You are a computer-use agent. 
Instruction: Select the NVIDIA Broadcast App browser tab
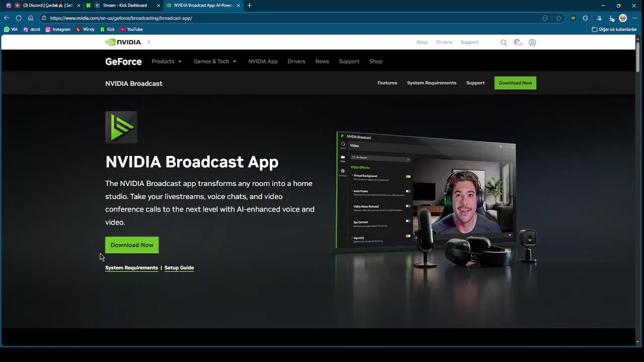(203, 6)
